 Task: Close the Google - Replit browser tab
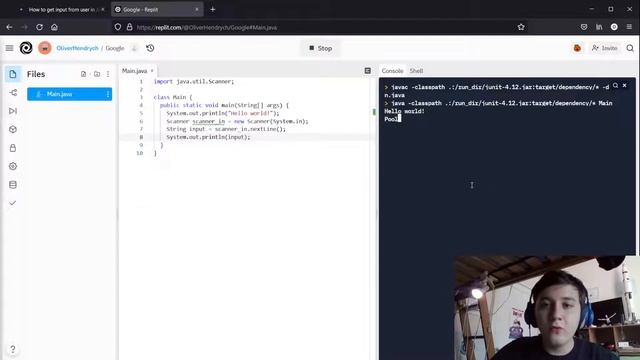(x=197, y=9)
